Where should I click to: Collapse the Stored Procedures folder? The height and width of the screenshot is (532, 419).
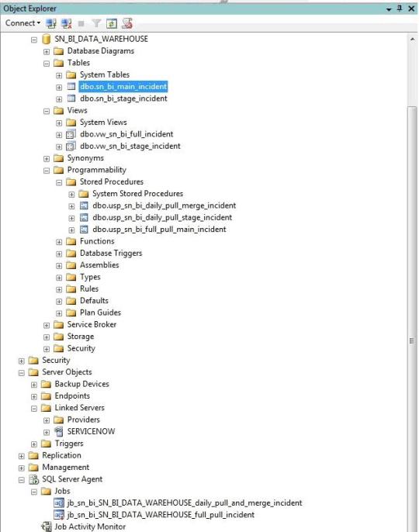pos(59,182)
